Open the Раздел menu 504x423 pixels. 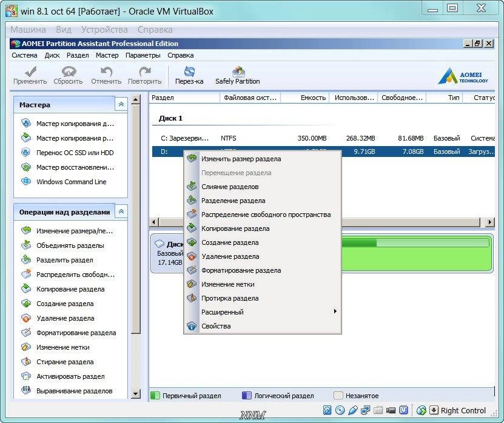(78, 55)
